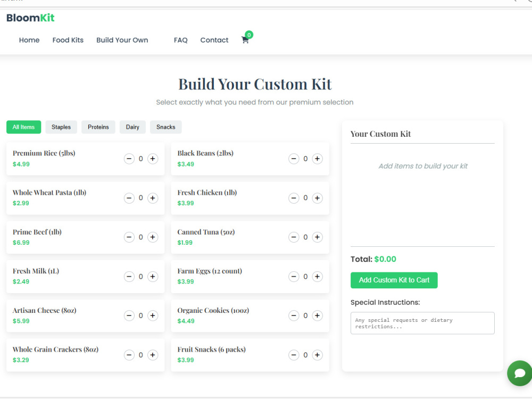532x399 pixels.
Task: Reduce Organic Cookies with minus
Action: pyautogui.click(x=294, y=315)
